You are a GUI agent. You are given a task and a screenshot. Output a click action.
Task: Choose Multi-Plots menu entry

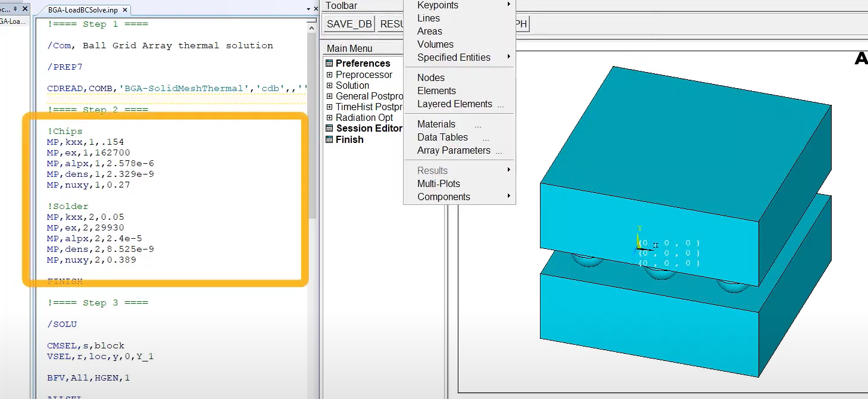point(439,184)
